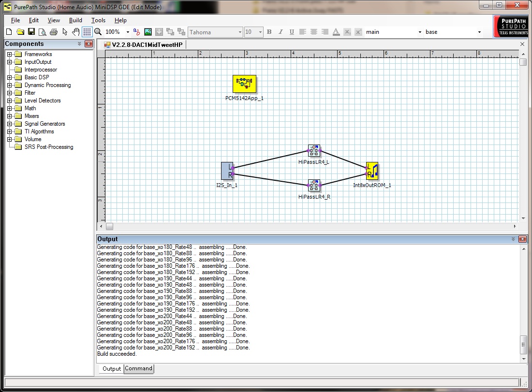Select the I2S_In_1 input block

coord(227,171)
